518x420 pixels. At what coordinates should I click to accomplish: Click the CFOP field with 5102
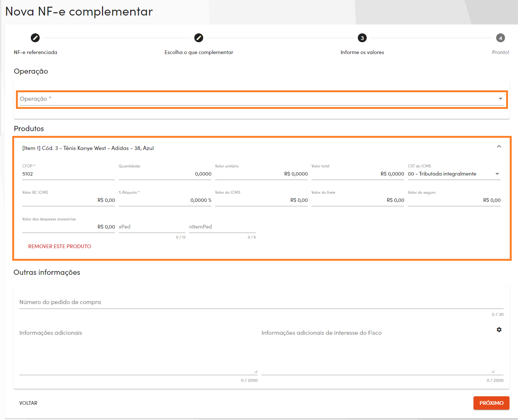pyautogui.click(x=69, y=174)
